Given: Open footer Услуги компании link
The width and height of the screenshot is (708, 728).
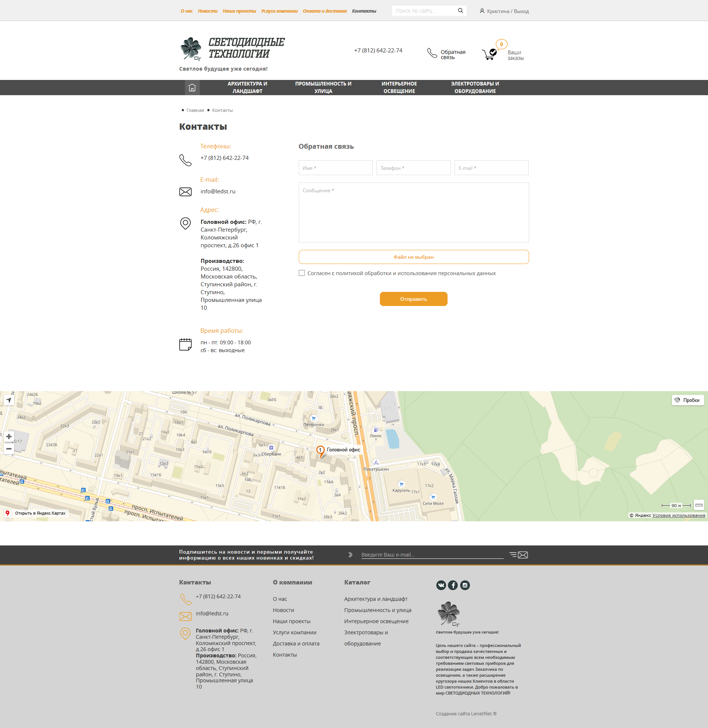Looking at the screenshot, I should 294,632.
